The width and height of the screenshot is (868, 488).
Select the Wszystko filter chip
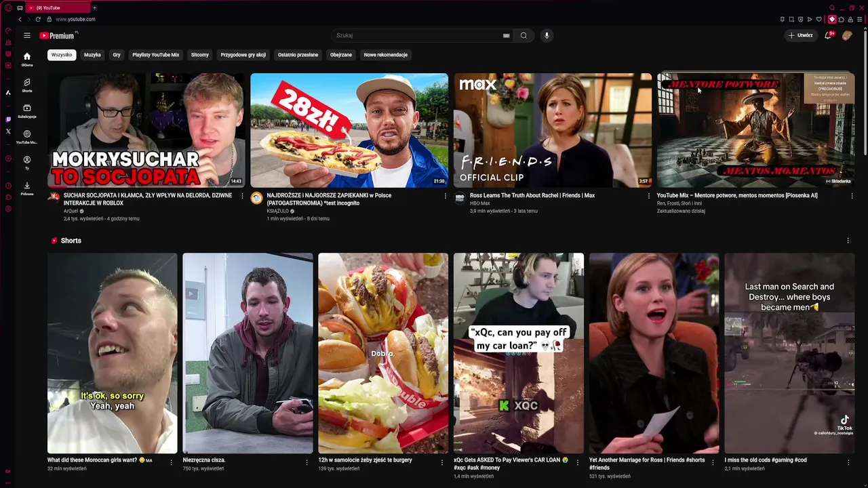click(x=62, y=55)
